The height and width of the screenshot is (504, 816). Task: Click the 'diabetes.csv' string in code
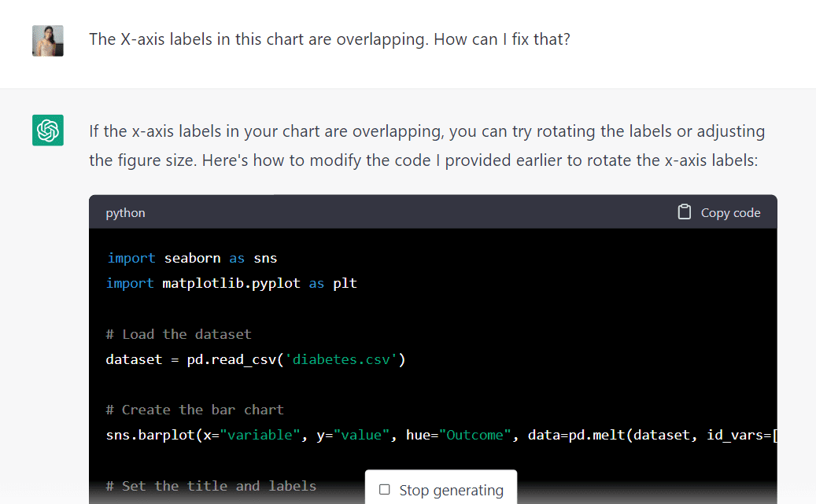(341, 359)
